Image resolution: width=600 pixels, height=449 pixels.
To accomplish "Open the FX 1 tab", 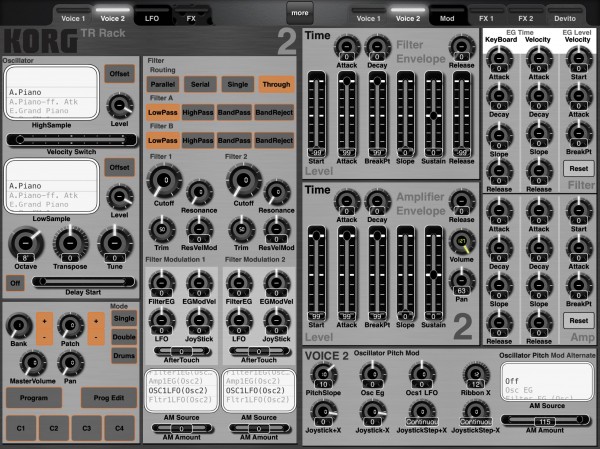I will pos(486,16).
